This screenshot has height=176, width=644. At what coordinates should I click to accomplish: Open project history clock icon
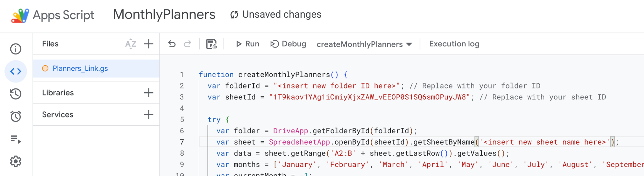tap(16, 94)
